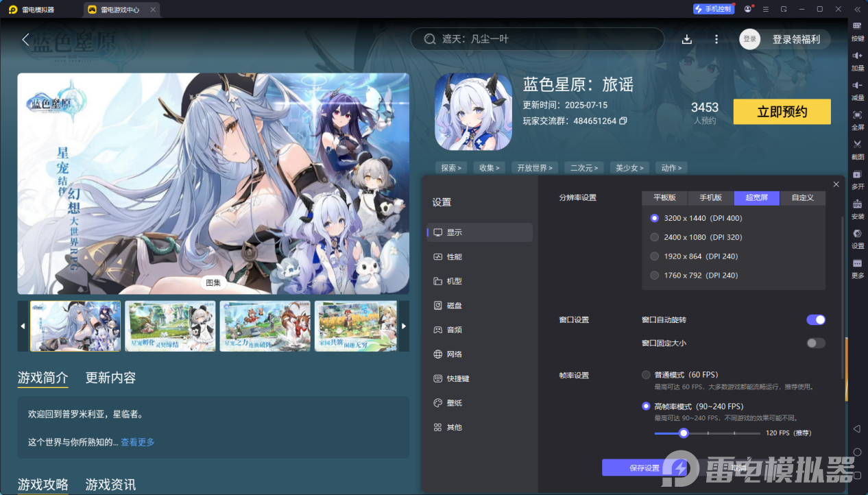Screen dimensions: 868x495
Task: Click 保存设置 button
Action: pos(644,468)
